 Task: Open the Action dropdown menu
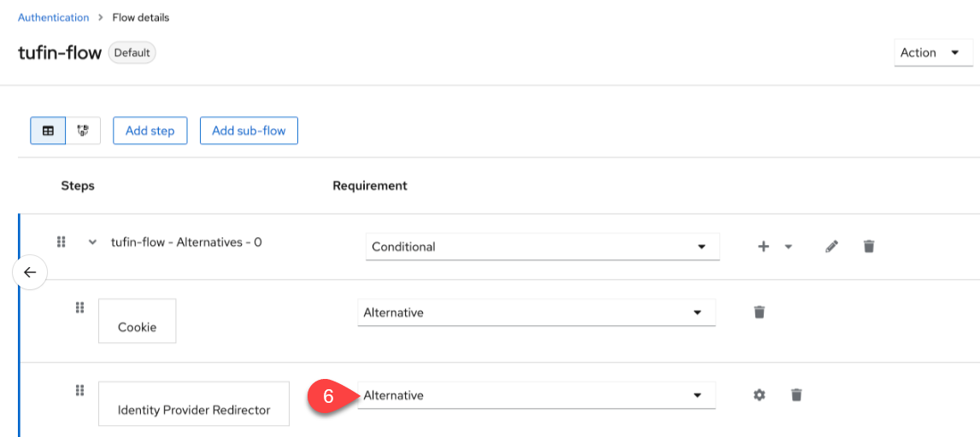tap(933, 53)
